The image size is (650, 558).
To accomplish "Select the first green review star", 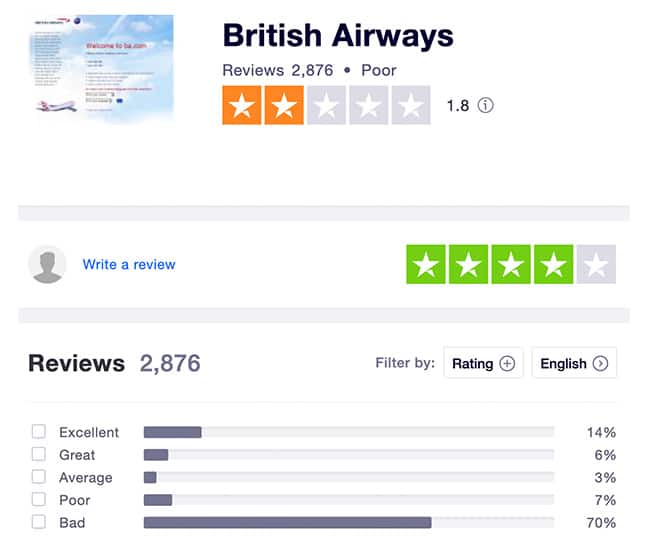I will pos(426,264).
